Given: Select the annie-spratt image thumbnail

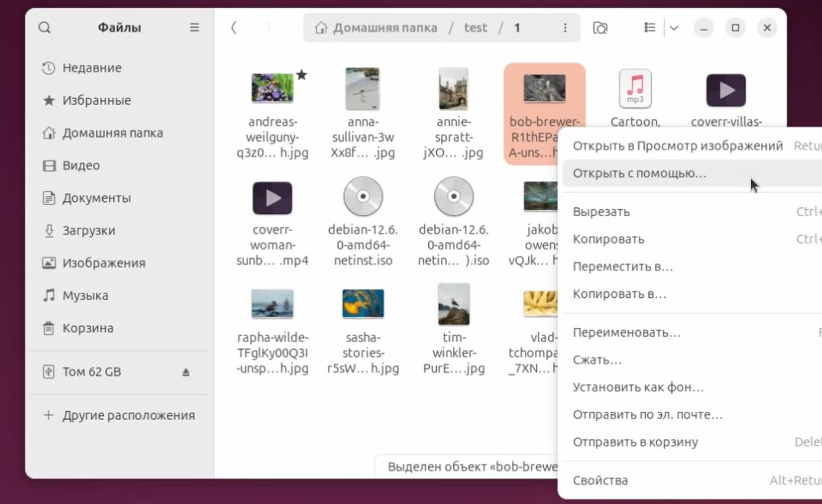Looking at the screenshot, I should [453, 89].
